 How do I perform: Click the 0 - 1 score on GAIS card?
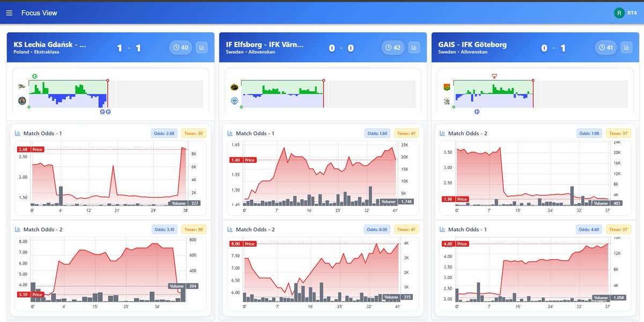(x=553, y=48)
